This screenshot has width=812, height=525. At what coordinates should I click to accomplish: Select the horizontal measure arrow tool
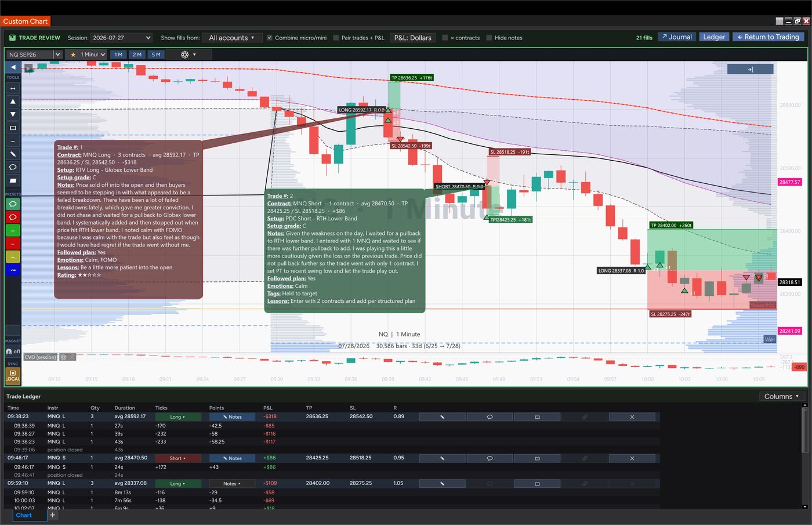click(13, 88)
